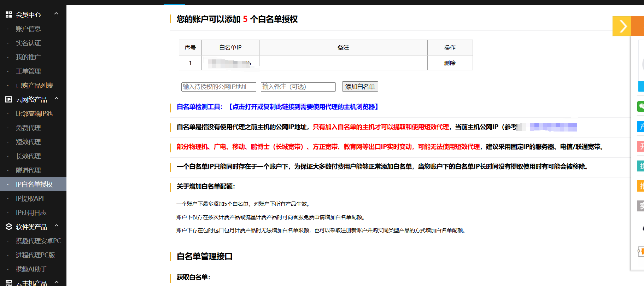
Task: Open 携趣代理安卓PC item
Action: point(38,241)
